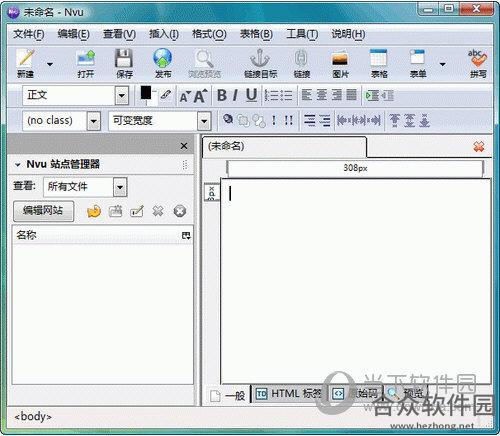Click the first layer positioning icon

228,119
